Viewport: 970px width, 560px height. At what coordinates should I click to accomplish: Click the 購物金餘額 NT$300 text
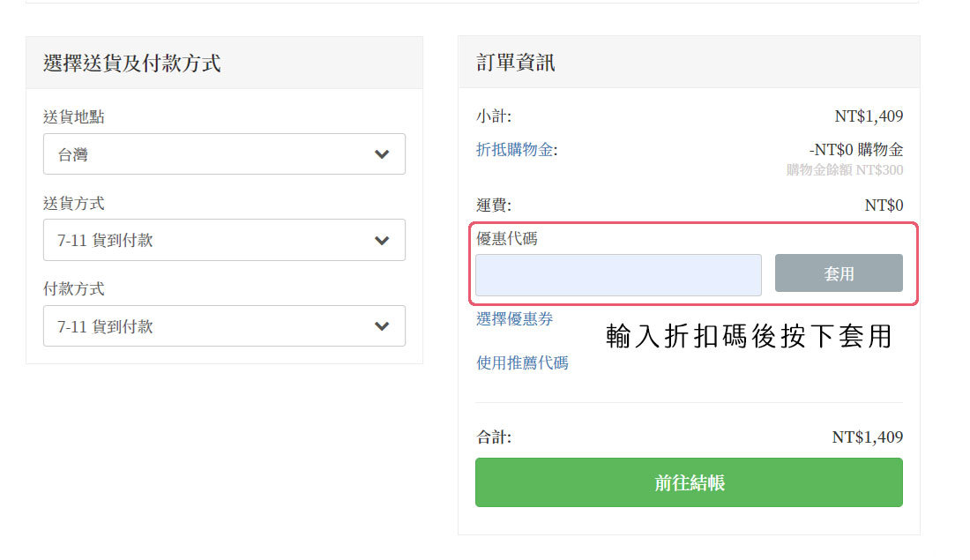tap(845, 169)
